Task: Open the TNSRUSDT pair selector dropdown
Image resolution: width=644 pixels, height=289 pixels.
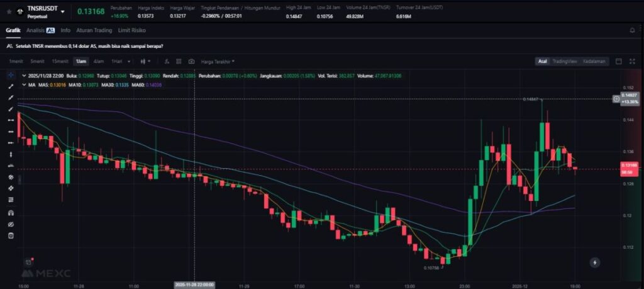Action: [62, 11]
